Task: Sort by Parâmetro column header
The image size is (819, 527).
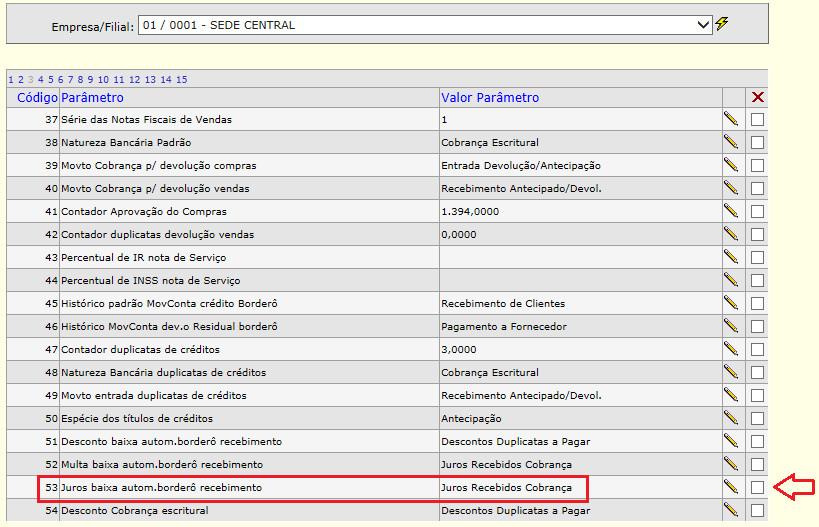Action: [92, 98]
